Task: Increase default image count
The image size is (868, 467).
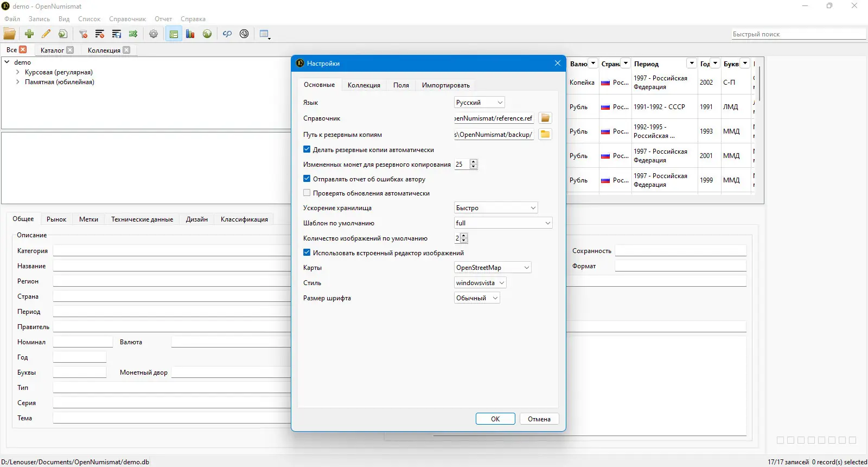Action: 464,235
